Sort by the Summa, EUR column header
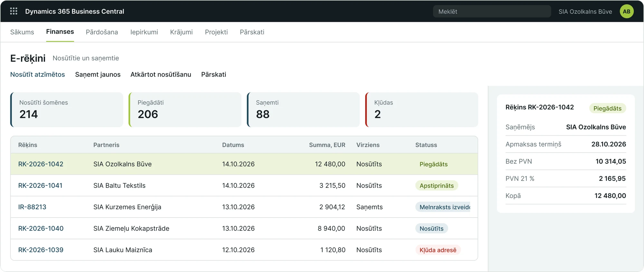Image resolution: width=644 pixels, height=272 pixels. (x=327, y=145)
